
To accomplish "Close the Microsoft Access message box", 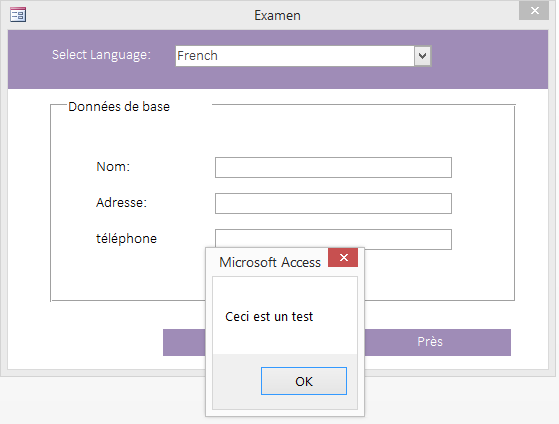I will coord(343,257).
